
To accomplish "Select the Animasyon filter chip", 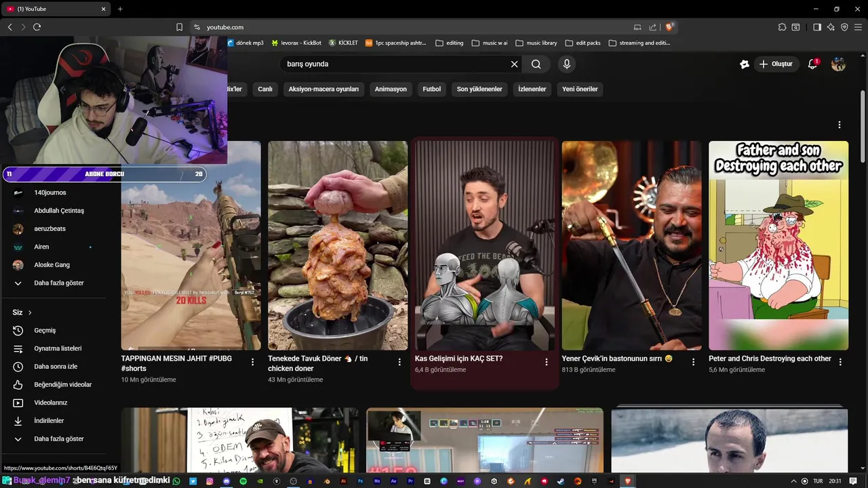I will click(x=391, y=89).
